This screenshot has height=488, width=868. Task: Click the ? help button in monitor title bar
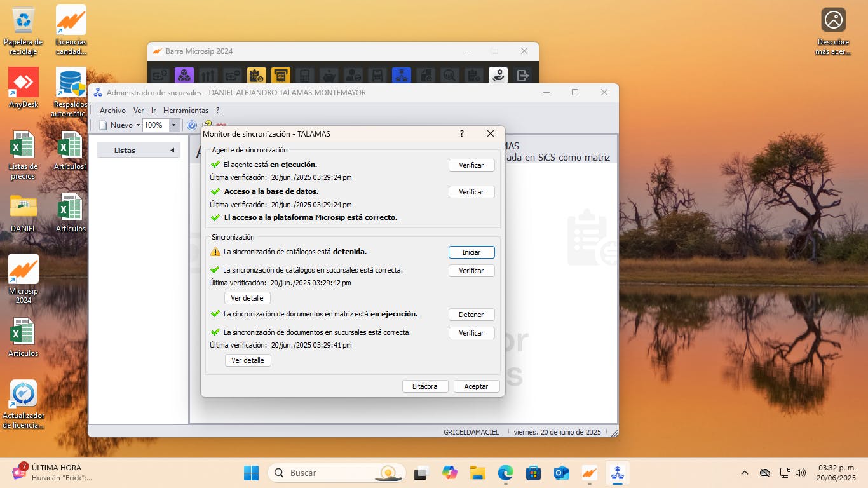pos(462,134)
